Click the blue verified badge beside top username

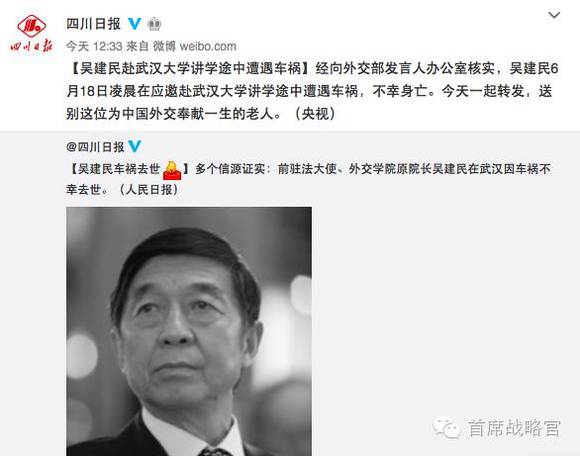[x=135, y=24]
